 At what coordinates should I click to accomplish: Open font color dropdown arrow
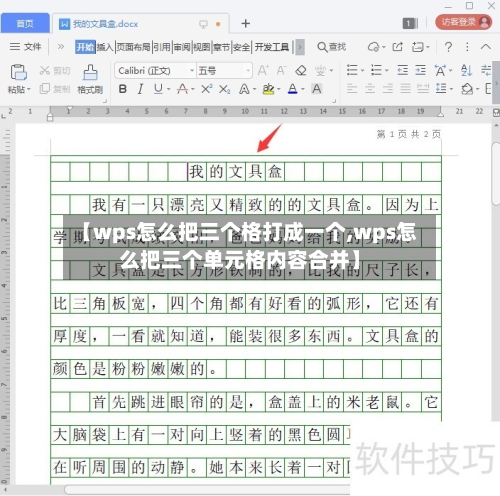(x=303, y=89)
